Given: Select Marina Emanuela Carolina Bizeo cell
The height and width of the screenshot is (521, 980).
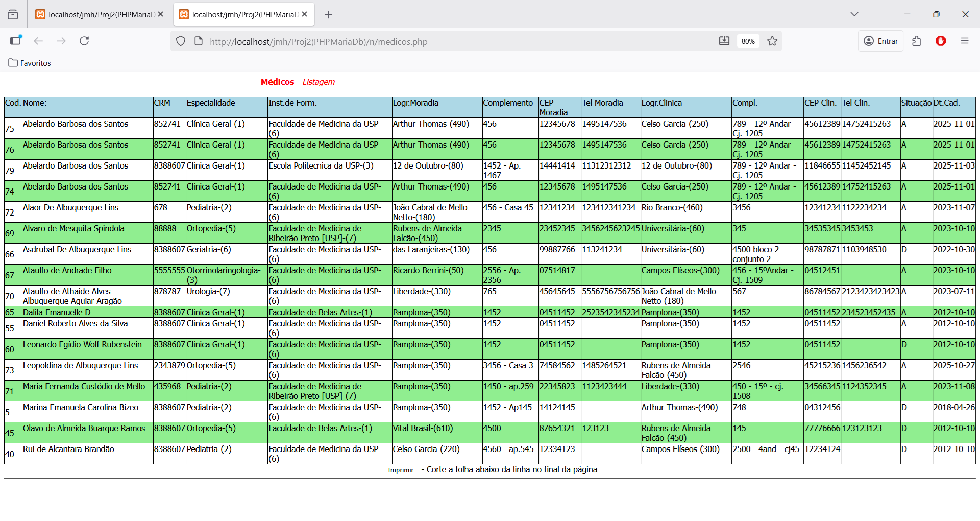Looking at the screenshot, I should (x=88, y=412).
